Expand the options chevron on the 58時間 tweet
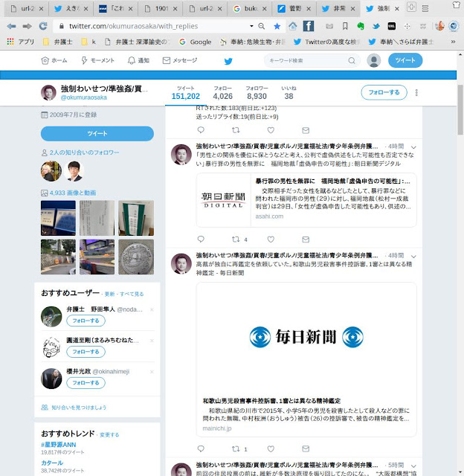 click(413, 466)
